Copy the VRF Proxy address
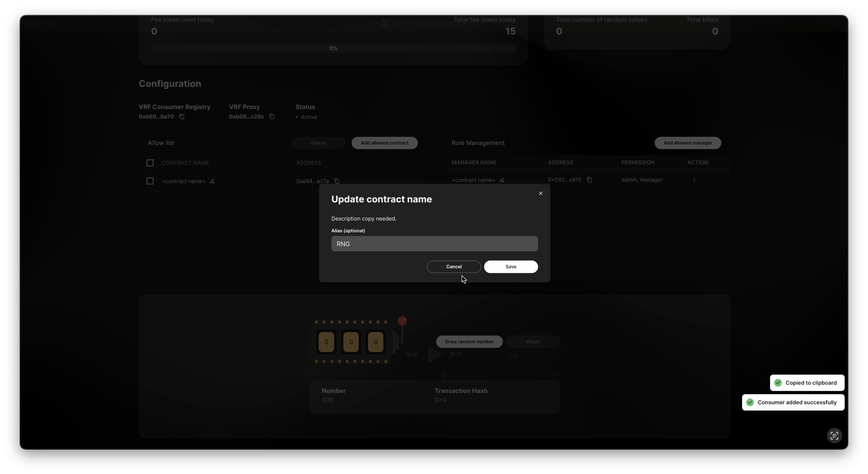 272,117
